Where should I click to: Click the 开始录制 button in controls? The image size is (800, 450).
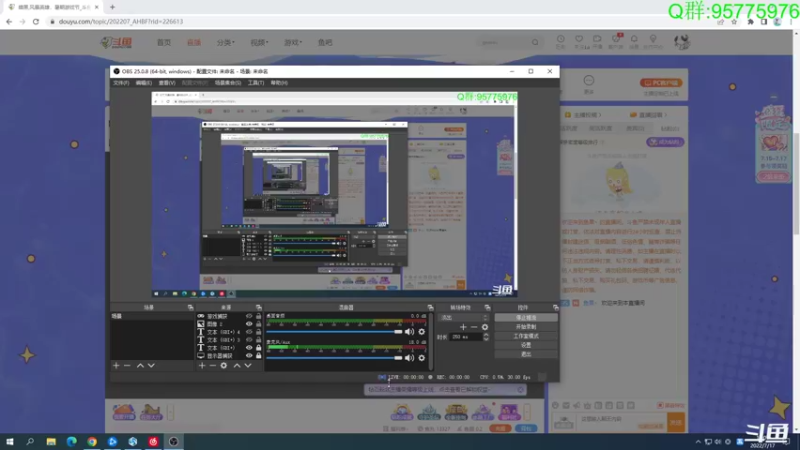[526, 327]
